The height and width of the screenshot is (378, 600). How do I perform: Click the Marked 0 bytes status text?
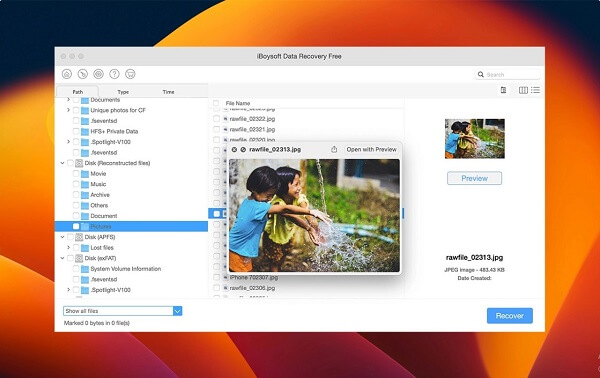(x=97, y=323)
